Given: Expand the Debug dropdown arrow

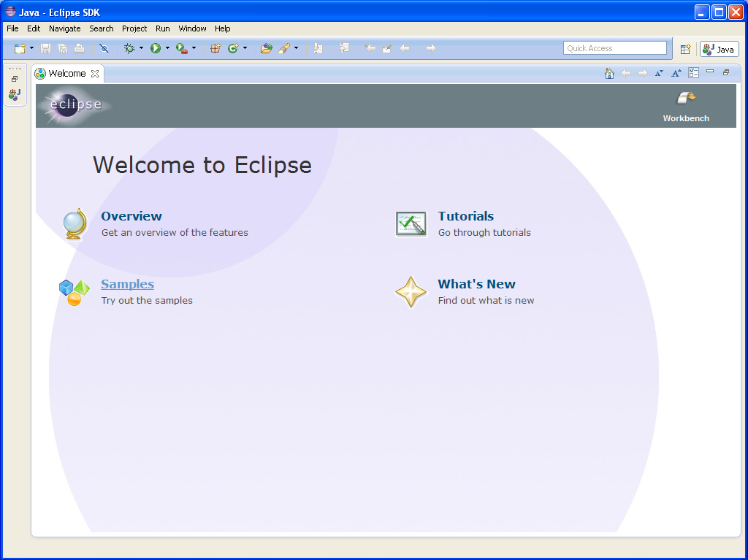Looking at the screenshot, I should 141,48.
